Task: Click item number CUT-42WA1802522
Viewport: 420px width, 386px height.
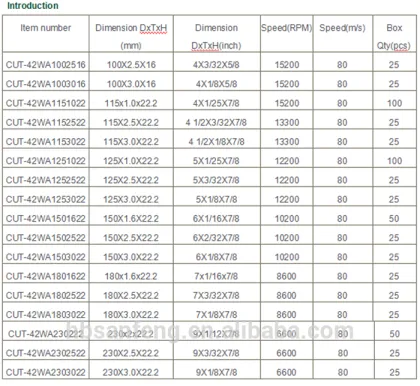Action: [46, 296]
